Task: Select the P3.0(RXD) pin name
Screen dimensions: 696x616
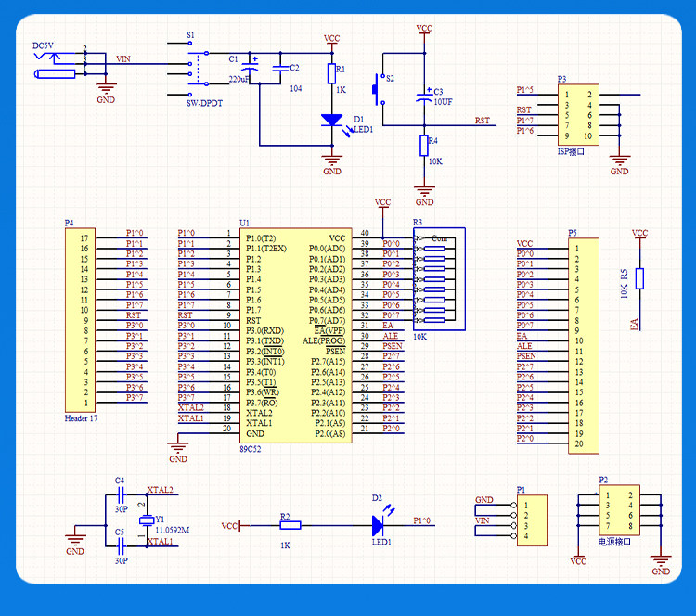Action: click(x=265, y=331)
